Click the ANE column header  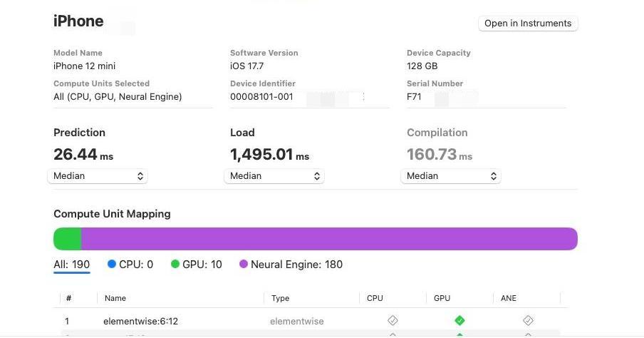click(509, 298)
